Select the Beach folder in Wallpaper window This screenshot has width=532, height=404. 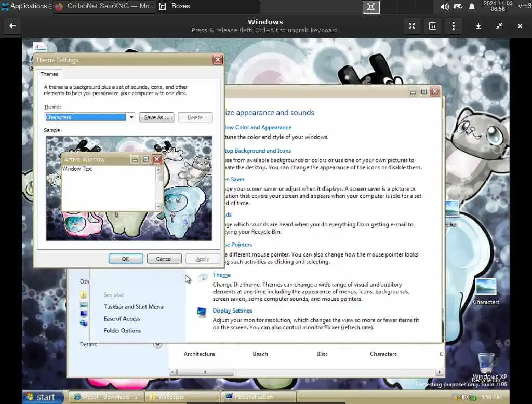pos(260,354)
